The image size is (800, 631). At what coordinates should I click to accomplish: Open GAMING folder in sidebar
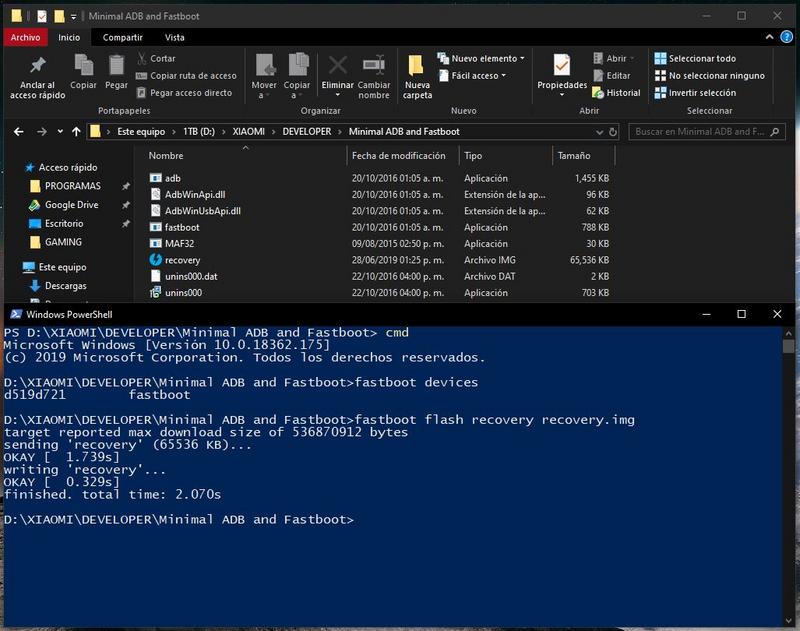click(63, 242)
